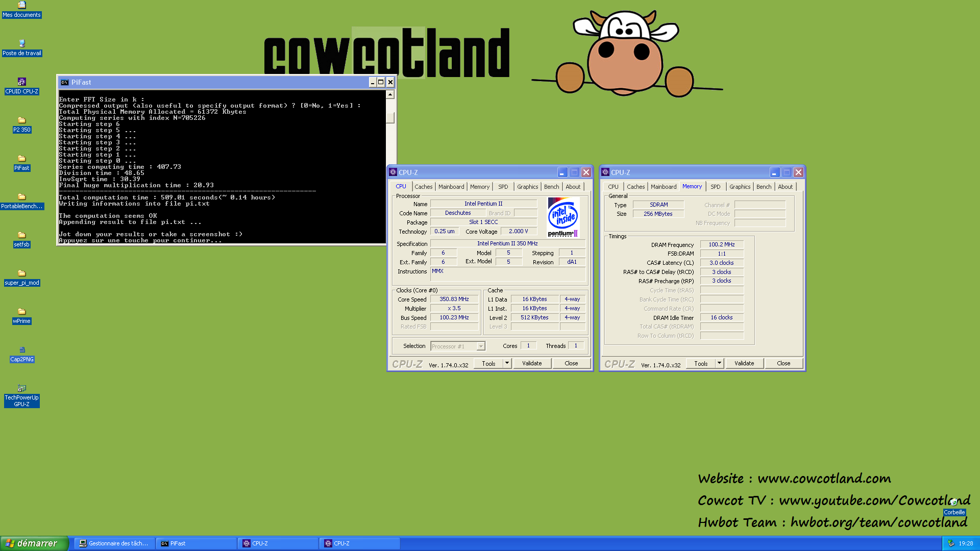Image resolution: width=980 pixels, height=551 pixels.
Task: Click the démarrer Start button
Action: [x=34, y=543]
